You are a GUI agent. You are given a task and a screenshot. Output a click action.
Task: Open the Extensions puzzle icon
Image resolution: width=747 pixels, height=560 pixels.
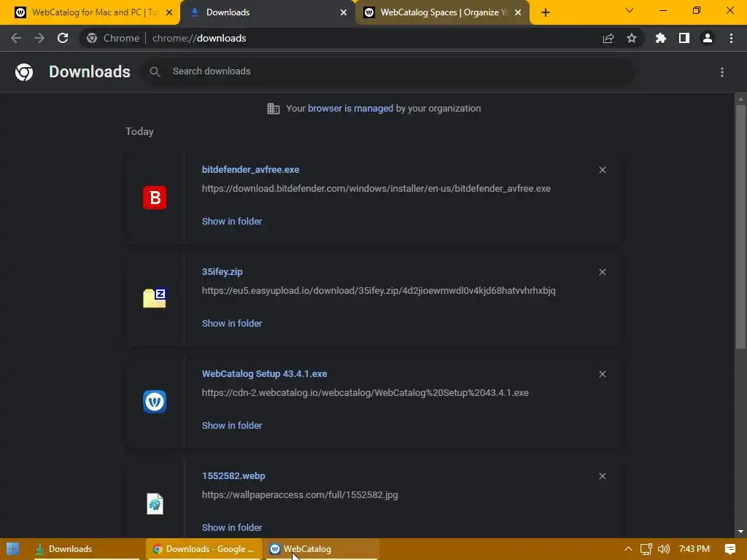[x=661, y=38]
